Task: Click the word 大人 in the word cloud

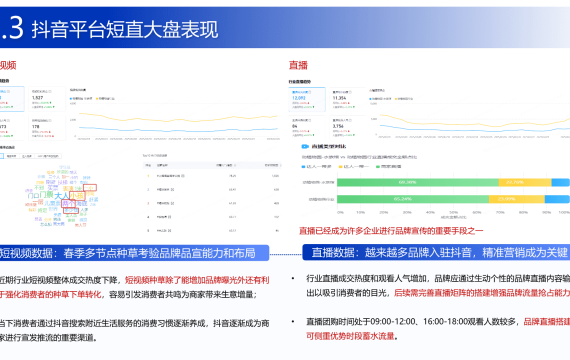Action: click(61, 196)
